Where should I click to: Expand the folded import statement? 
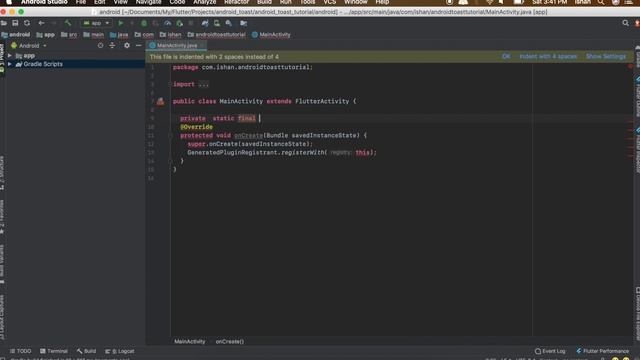coord(203,84)
